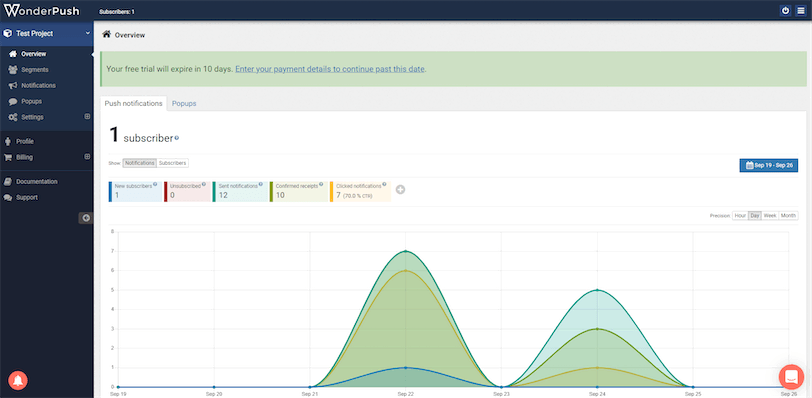
Task: Click the Overview breadcrumb title
Action: 130,35
